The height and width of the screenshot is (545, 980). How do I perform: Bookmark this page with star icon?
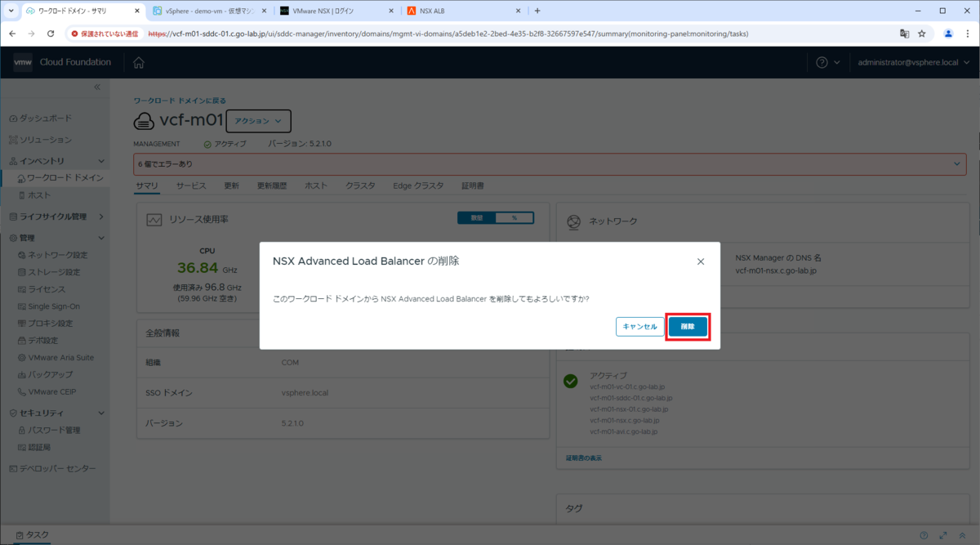(x=922, y=34)
